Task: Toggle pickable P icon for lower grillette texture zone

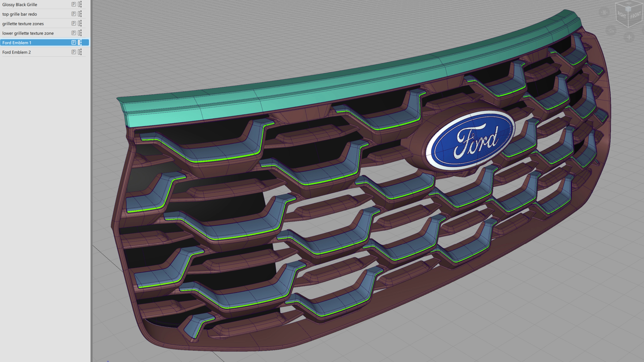Action: pyautogui.click(x=74, y=33)
